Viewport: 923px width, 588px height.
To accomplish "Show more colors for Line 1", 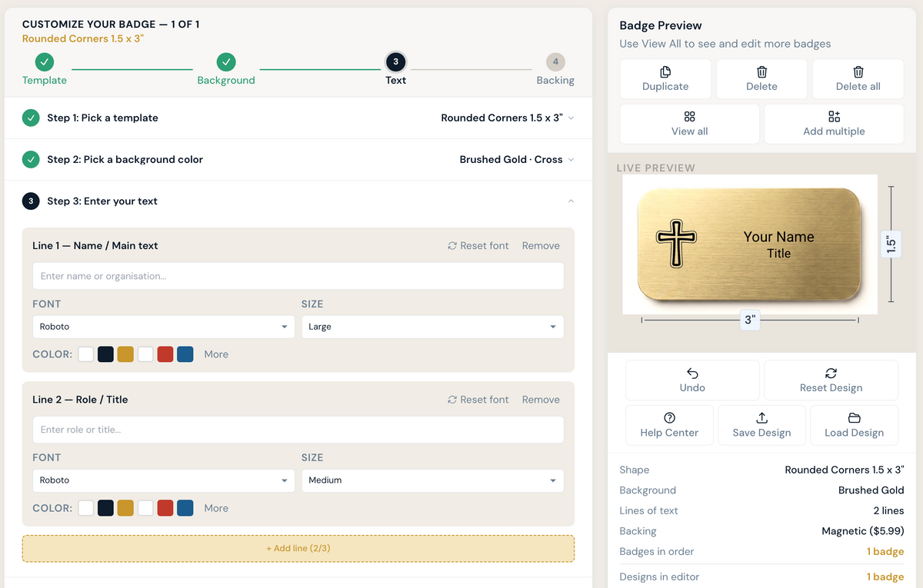I will coord(216,354).
